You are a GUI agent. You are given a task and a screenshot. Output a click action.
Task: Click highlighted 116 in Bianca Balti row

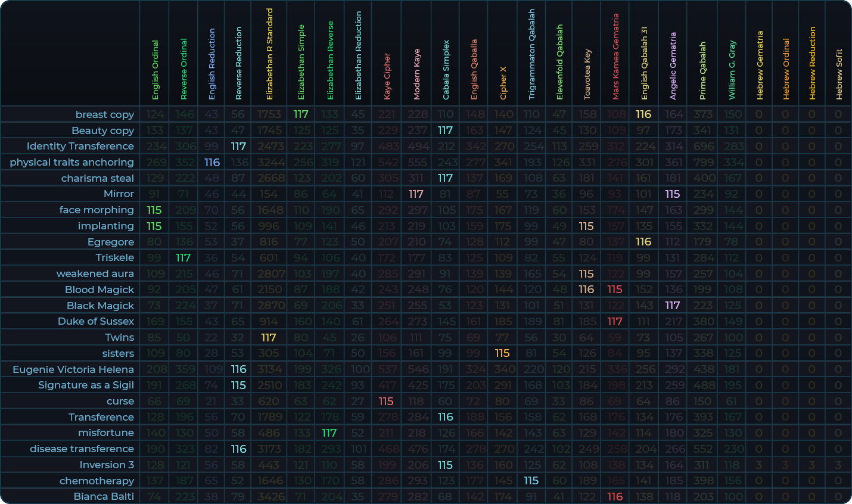pos(615,496)
